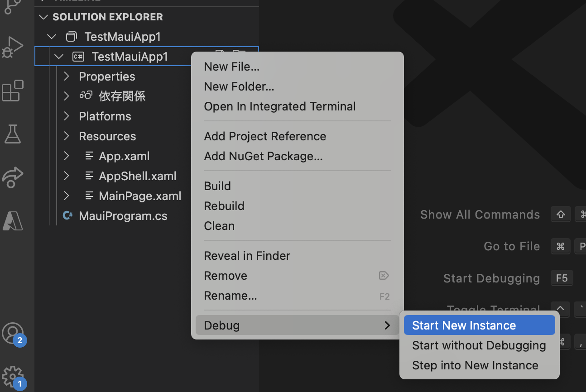The width and height of the screenshot is (586, 392).
Task: Select Step into New Instance
Action: (x=480, y=365)
